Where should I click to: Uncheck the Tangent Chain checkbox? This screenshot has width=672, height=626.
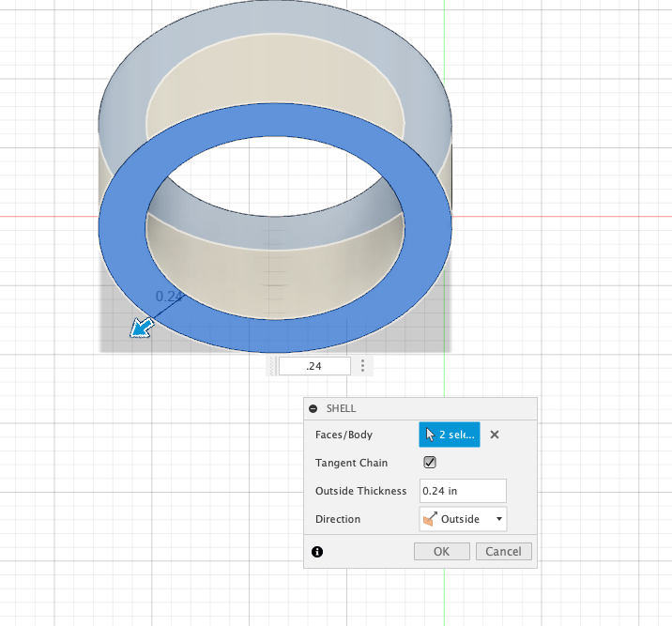pyautogui.click(x=430, y=463)
